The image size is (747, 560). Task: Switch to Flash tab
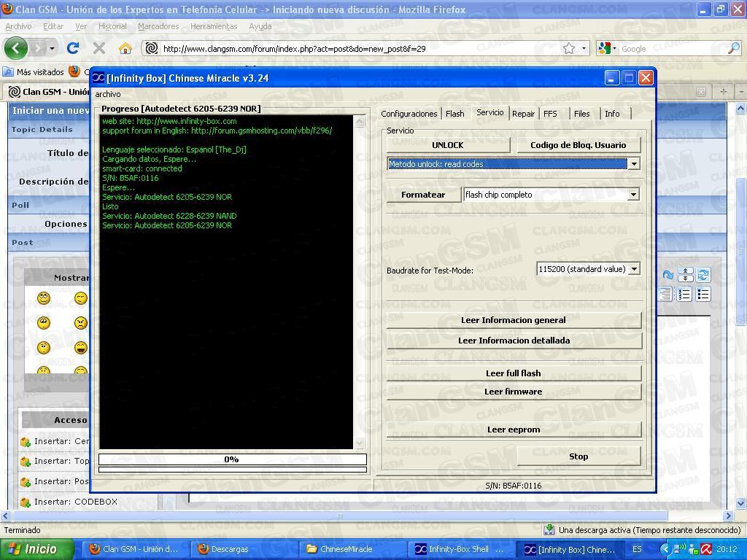point(455,113)
